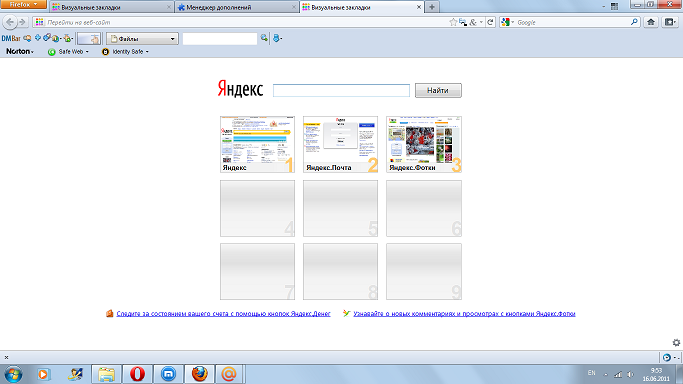The width and height of the screenshot is (683, 384).
Task: Open the Яндекс bookmark thumbnail 1
Action: [x=257, y=144]
